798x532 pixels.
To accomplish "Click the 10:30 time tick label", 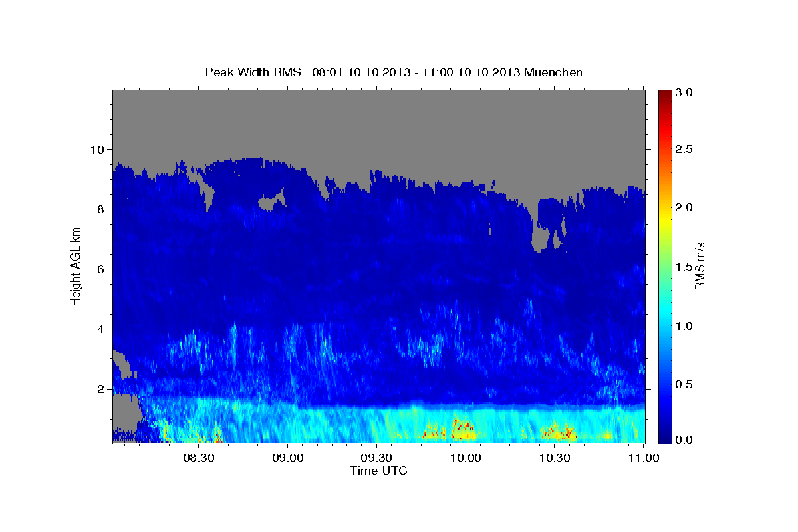I will [554, 458].
